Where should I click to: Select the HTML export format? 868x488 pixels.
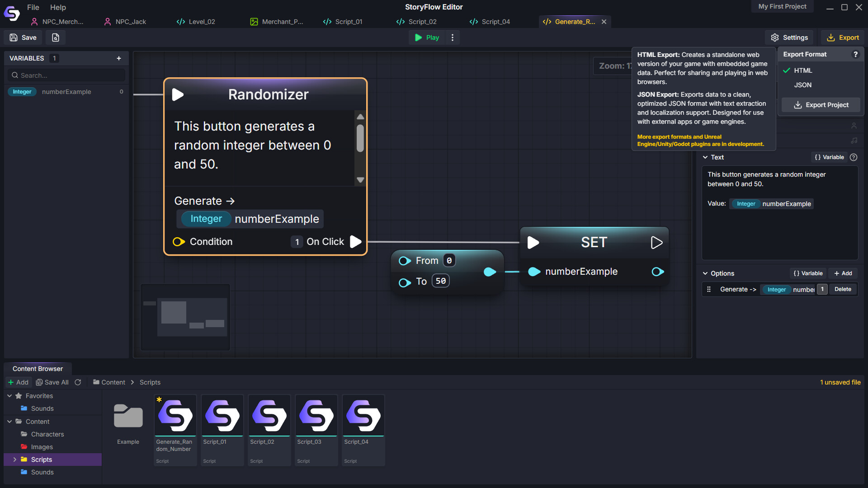[x=802, y=70]
